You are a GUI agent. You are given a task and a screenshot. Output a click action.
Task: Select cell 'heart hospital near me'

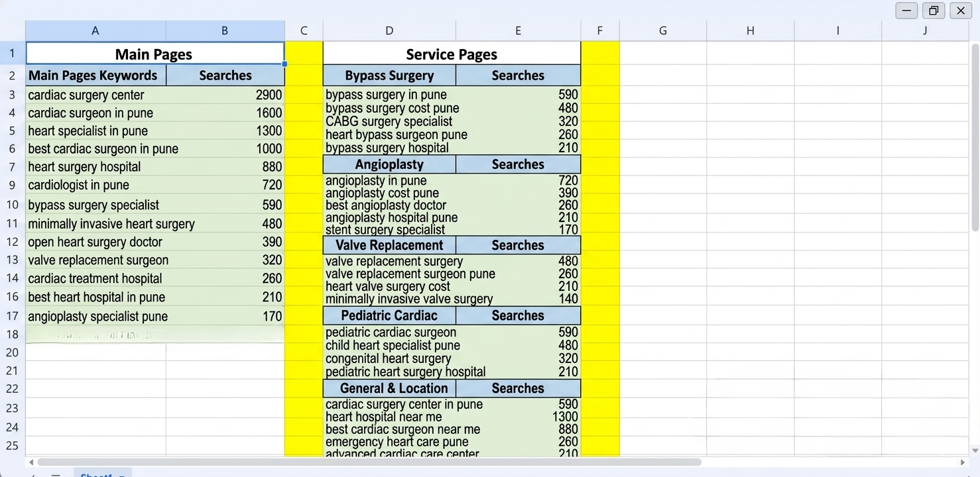[383, 417]
